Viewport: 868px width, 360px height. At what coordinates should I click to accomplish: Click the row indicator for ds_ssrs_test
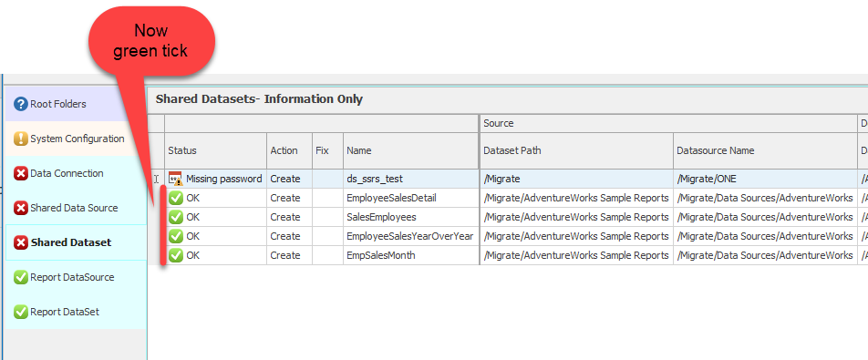156,179
